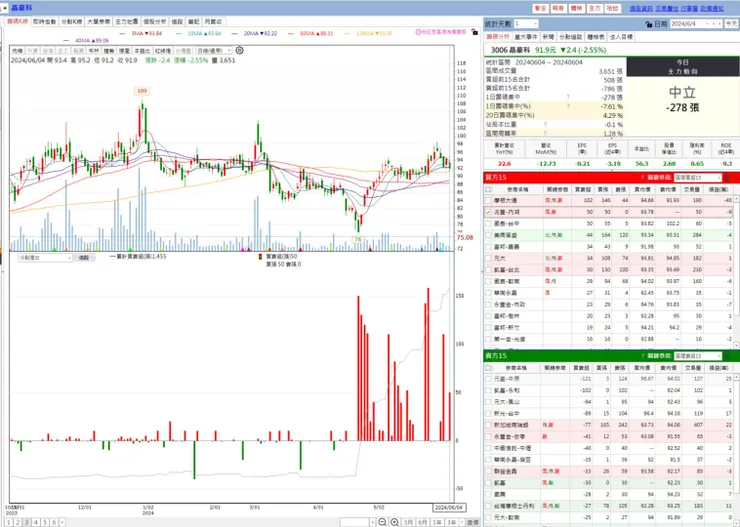Tick the checkbox for 元富-中原 seller row
The width and height of the screenshot is (740, 527).
point(488,379)
